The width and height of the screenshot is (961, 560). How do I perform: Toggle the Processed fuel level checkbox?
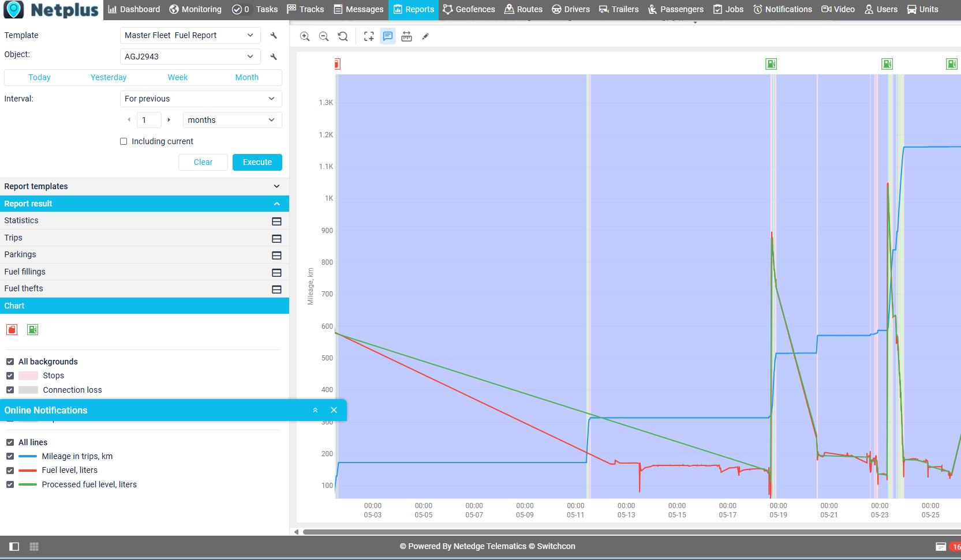click(10, 484)
